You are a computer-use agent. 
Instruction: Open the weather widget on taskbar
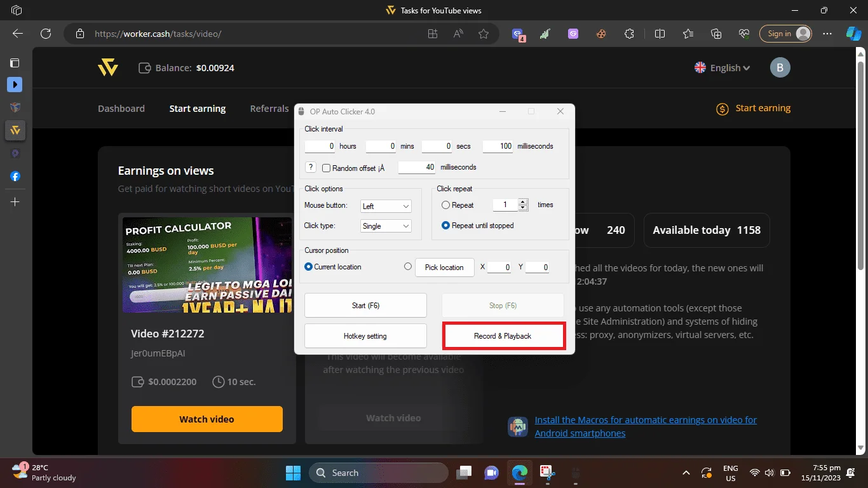tap(44, 473)
